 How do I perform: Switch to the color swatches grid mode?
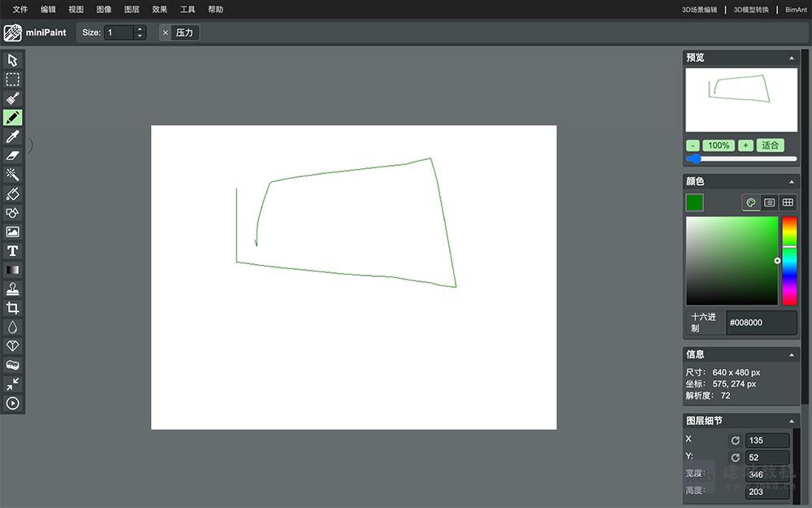788,202
